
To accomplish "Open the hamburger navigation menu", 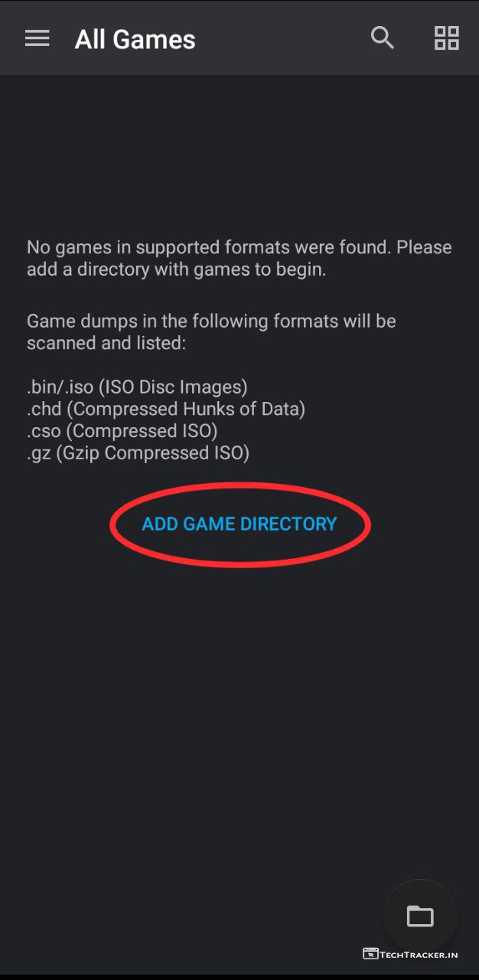I will [x=37, y=38].
